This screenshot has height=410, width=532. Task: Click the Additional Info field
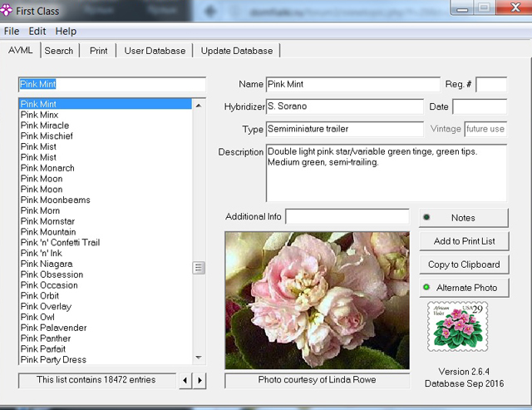pos(347,216)
